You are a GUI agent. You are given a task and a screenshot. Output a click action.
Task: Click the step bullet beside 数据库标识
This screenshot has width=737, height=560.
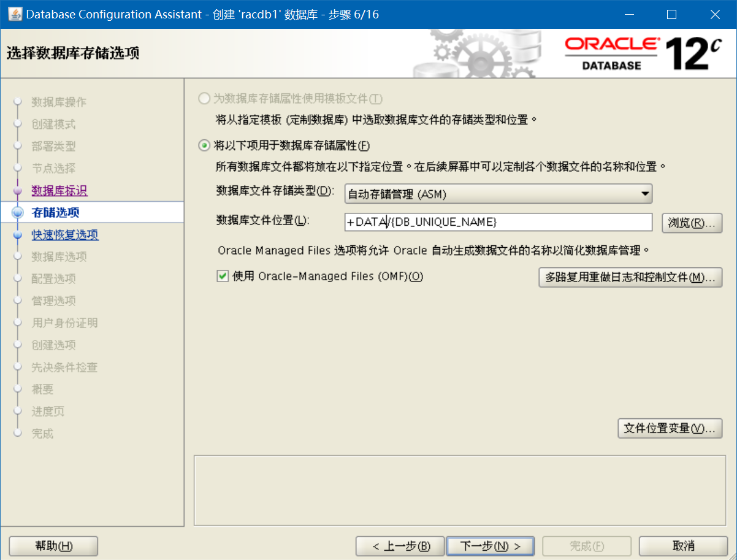coord(17,191)
